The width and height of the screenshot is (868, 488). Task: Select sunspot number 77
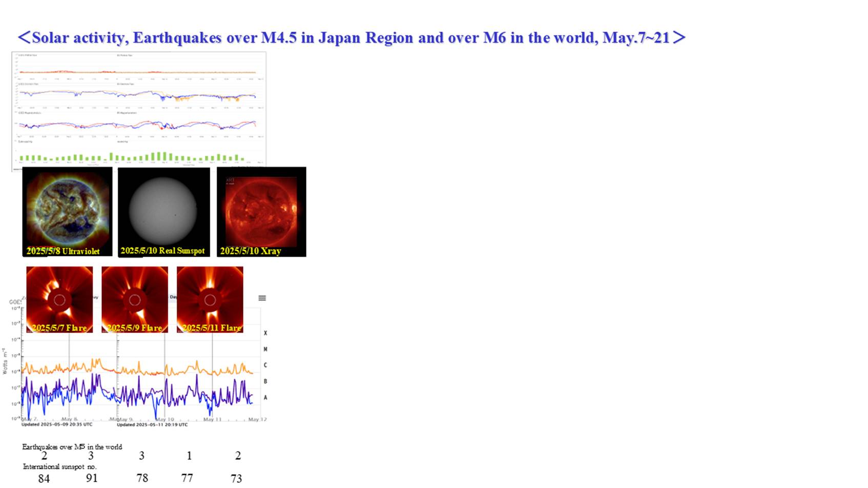[x=187, y=478]
